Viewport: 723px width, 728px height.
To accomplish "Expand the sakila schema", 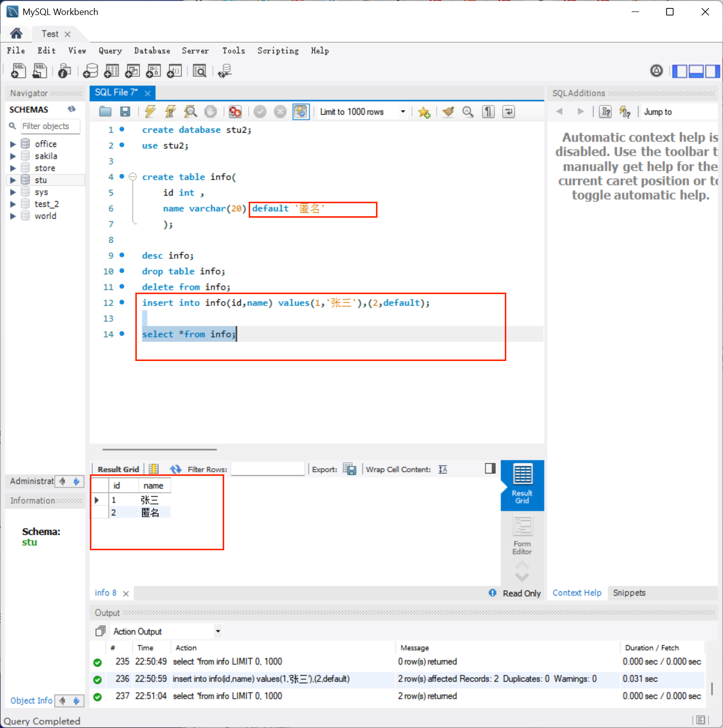I will (13, 156).
